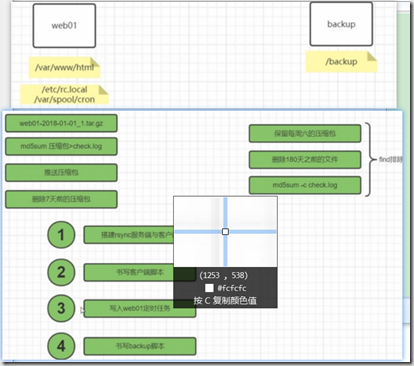This screenshot has height=366, width=414.
Task: Click the color picker crosshair center square
Action: (x=225, y=231)
